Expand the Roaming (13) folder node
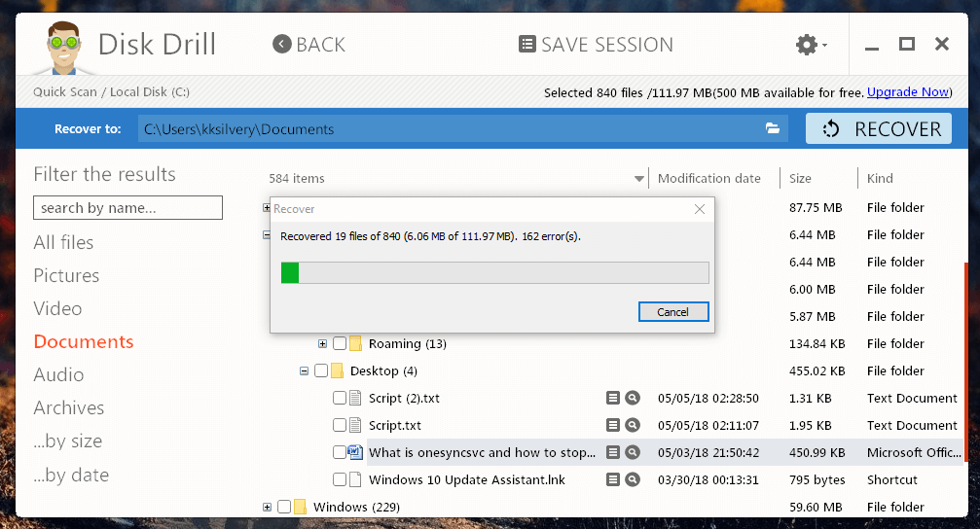 point(323,343)
